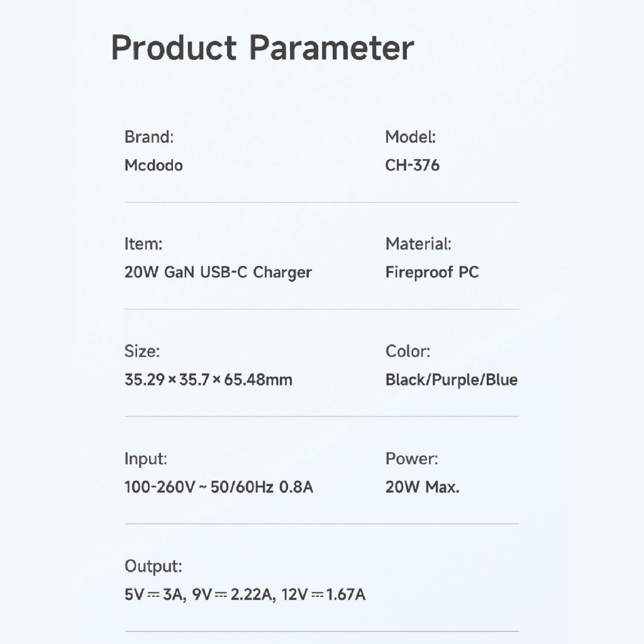This screenshot has height=644, width=644.
Task: Click the CH-376 model number
Action: 412,165
